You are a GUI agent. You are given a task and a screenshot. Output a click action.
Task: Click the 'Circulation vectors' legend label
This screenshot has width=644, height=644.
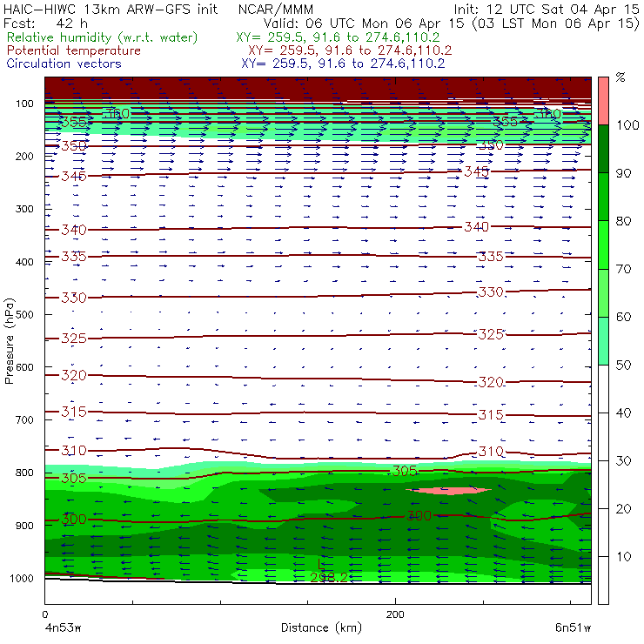(x=64, y=64)
